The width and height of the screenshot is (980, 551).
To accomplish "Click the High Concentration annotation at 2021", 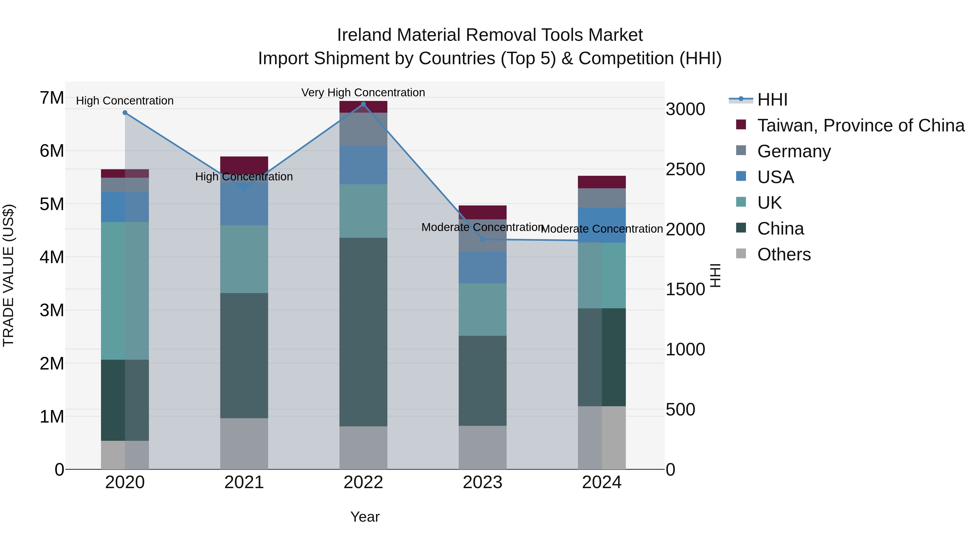I will [x=244, y=176].
